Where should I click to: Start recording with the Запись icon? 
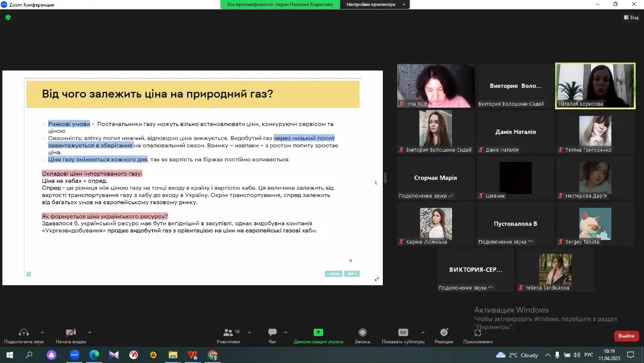click(363, 333)
